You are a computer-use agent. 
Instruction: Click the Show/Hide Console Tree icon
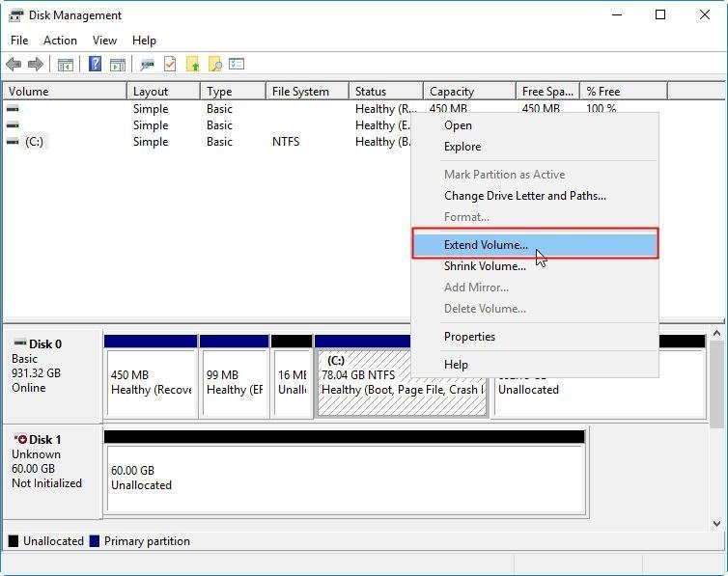click(66, 65)
